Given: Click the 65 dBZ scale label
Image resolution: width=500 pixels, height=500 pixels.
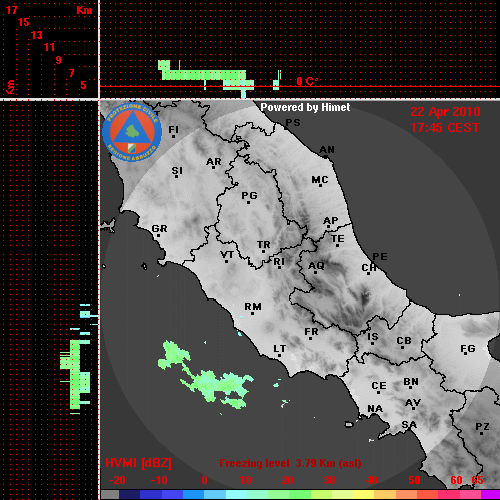Looking at the screenshot, I should (x=477, y=480).
